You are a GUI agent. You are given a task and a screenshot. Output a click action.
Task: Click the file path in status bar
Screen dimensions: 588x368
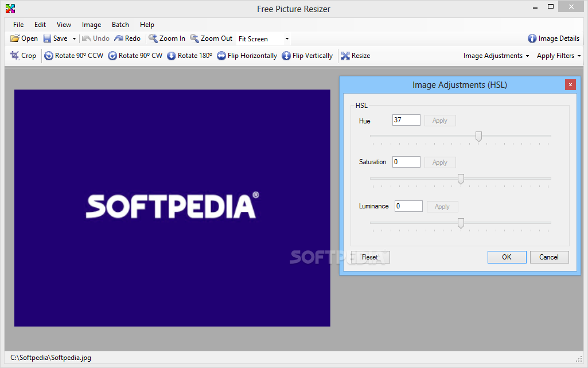click(50, 358)
